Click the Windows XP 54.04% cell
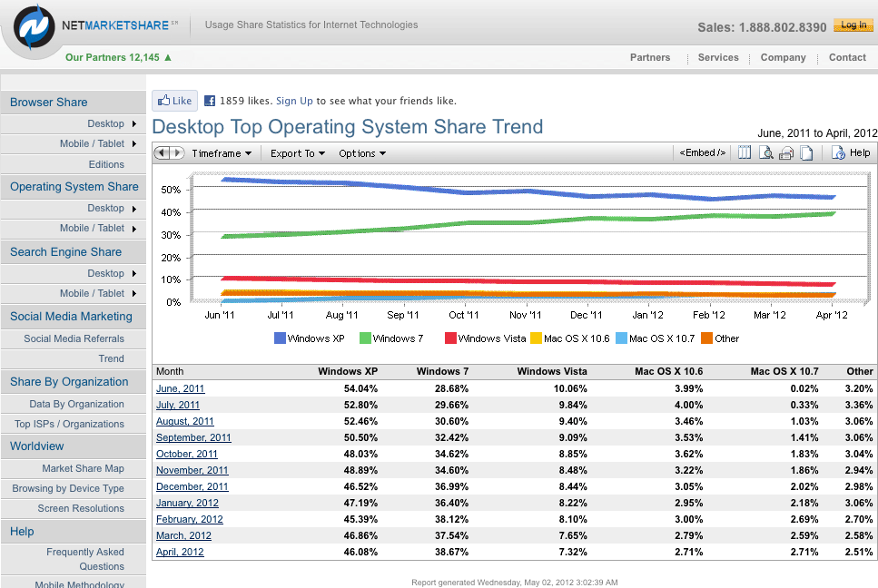Viewport: 878px width, 588px height. click(360, 389)
